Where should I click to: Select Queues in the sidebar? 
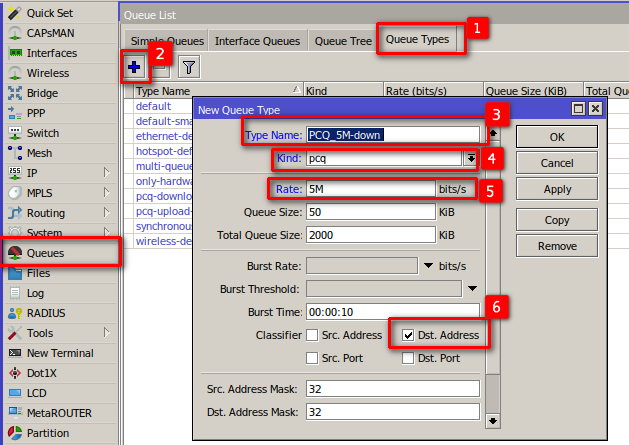45,253
